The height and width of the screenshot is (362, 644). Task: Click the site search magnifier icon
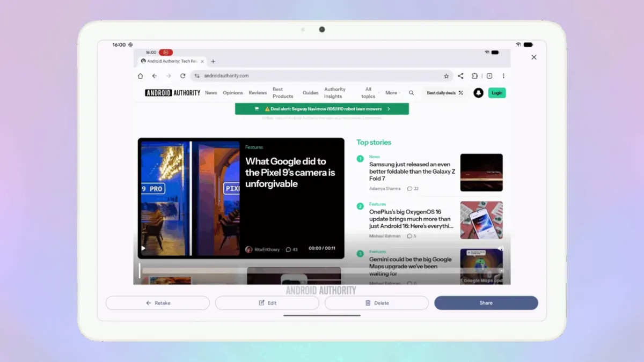pyautogui.click(x=412, y=93)
